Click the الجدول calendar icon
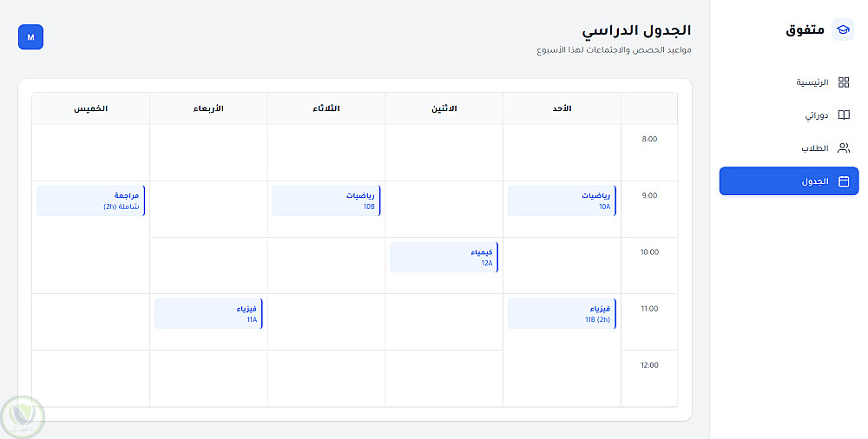Screen dimensions: 868x439 tap(844, 181)
